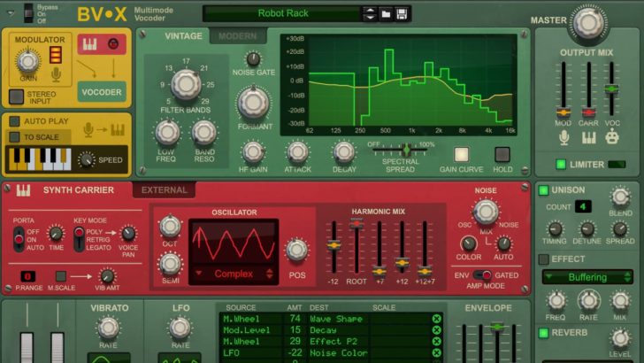The image size is (644, 363).
Task: Remove the M.Wheel Wave Shape routing
Action: (436, 319)
